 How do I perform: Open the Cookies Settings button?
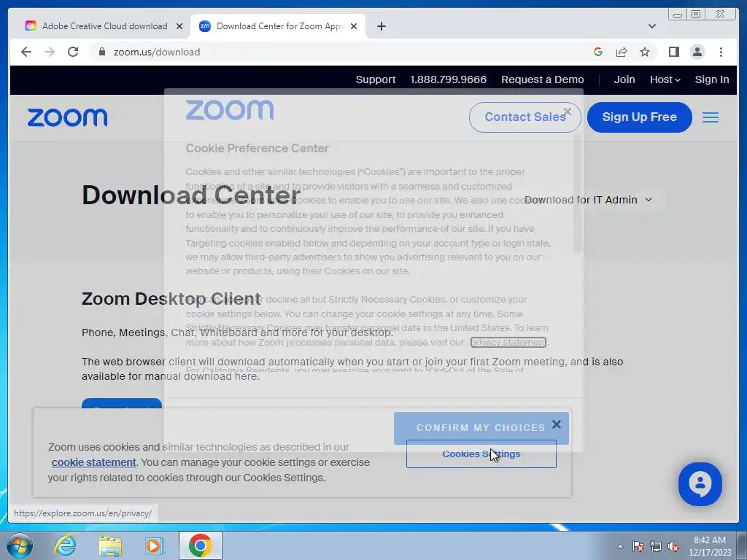[x=481, y=454]
